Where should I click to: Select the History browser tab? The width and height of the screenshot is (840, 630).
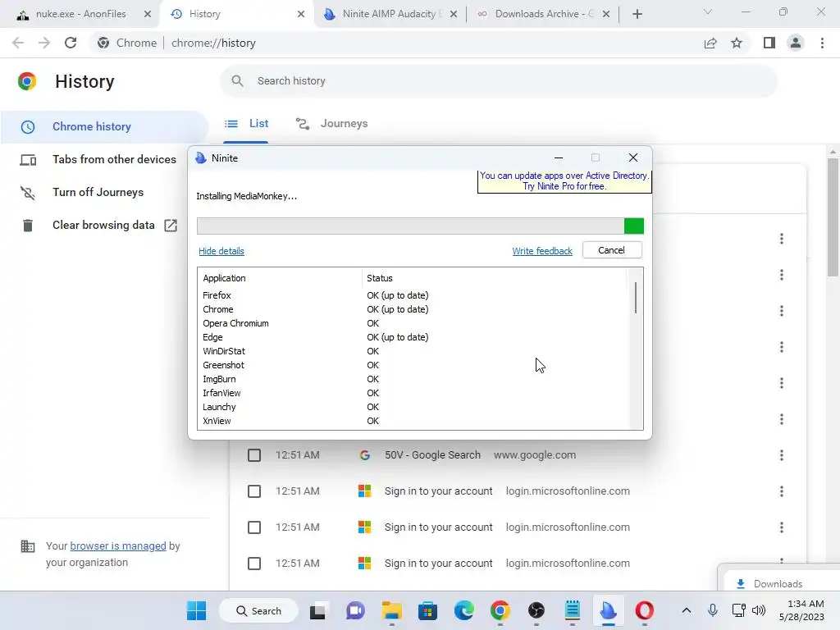point(238,14)
